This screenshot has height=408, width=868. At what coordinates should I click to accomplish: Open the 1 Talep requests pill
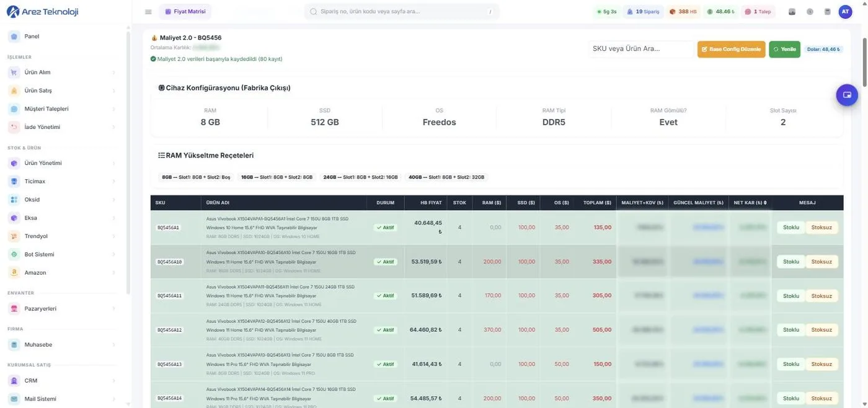coord(759,12)
